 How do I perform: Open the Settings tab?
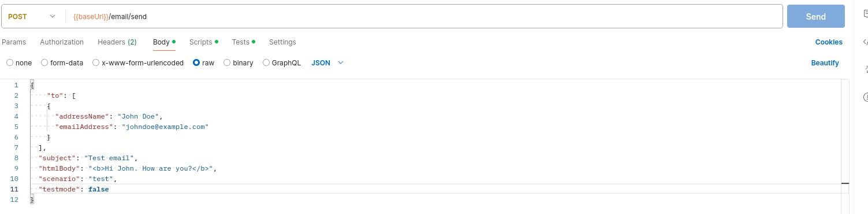tap(282, 42)
